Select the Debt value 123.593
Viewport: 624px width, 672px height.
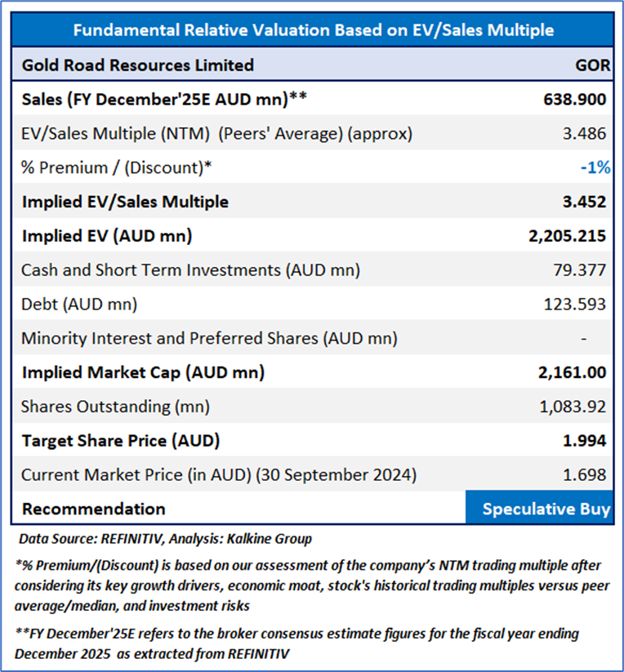click(x=575, y=305)
